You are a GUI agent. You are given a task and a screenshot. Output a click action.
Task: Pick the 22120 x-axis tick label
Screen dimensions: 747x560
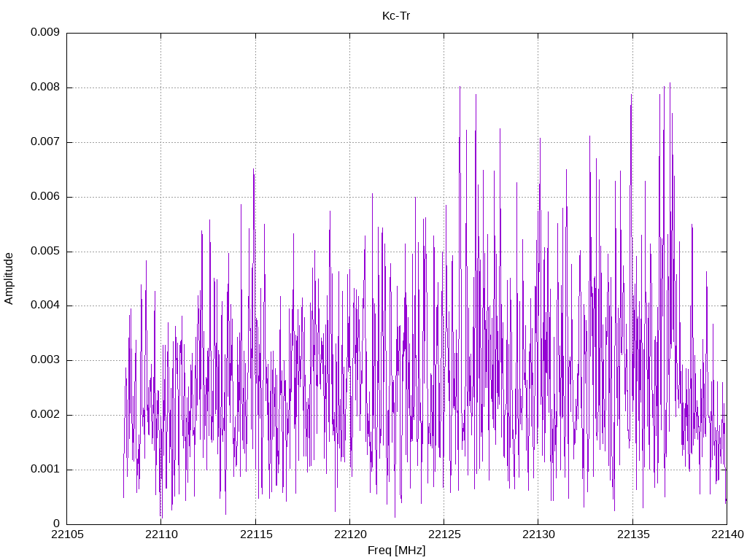point(349,535)
